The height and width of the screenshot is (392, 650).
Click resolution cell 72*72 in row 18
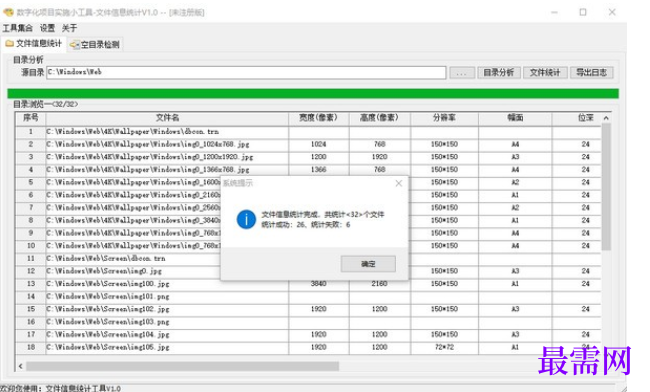click(x=444, y=347)
